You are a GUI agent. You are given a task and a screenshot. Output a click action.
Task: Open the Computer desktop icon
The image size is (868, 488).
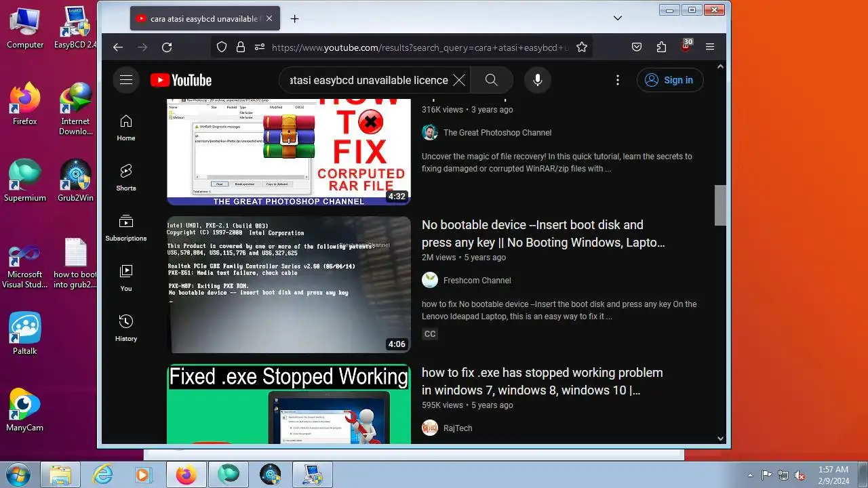(x=25, y=28)
